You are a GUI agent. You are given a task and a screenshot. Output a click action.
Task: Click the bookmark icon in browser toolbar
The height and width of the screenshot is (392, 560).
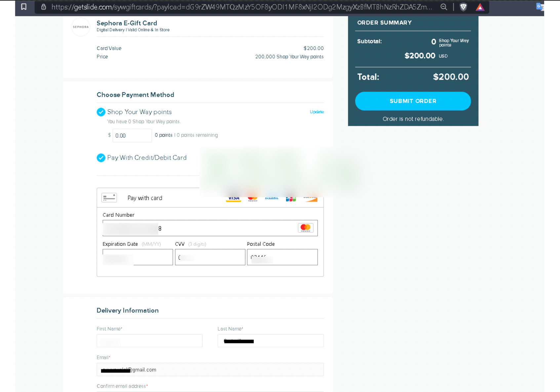click(x=24, y=7)
